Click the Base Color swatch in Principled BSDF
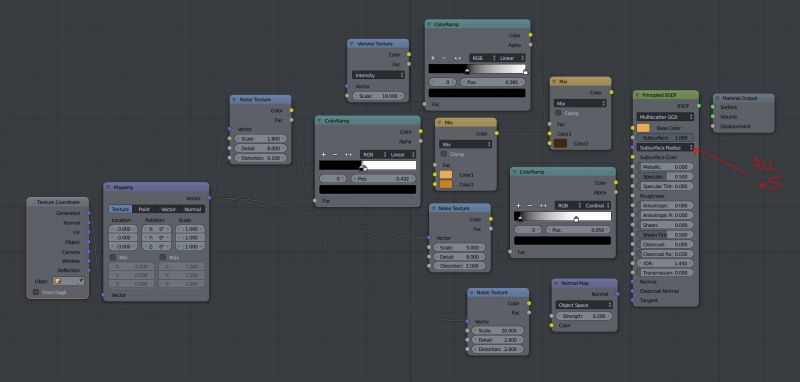This screenshot has height=382, width=800. [x=643, y=128]
